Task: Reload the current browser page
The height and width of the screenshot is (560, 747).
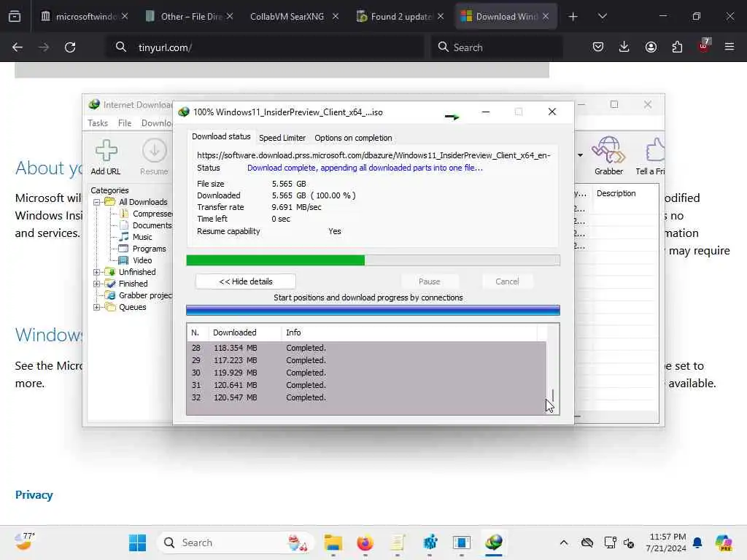Action: pyautogui.click(x=70, y=47)
